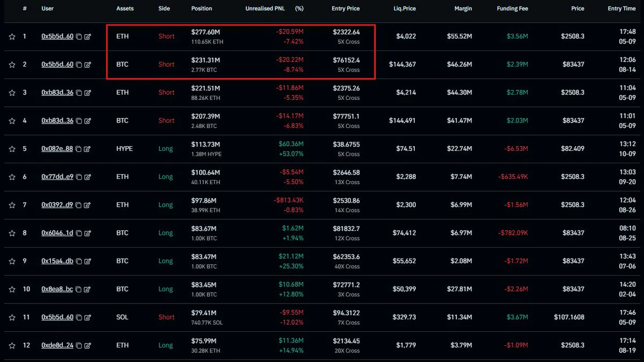Edit the label for user 0x8ea8..bc
Viewport: 644px width, 362px height.
click(x=87, y=289)
